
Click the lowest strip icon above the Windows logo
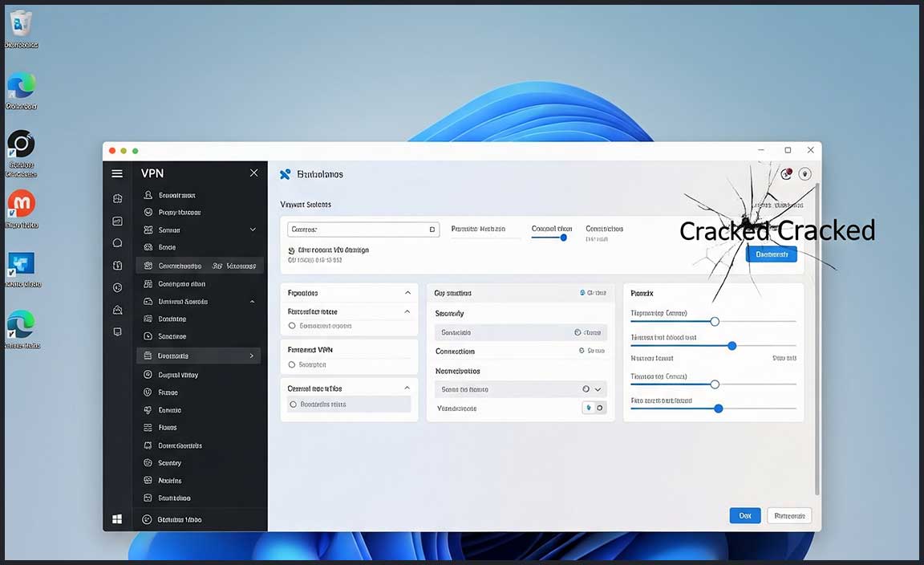117,332
